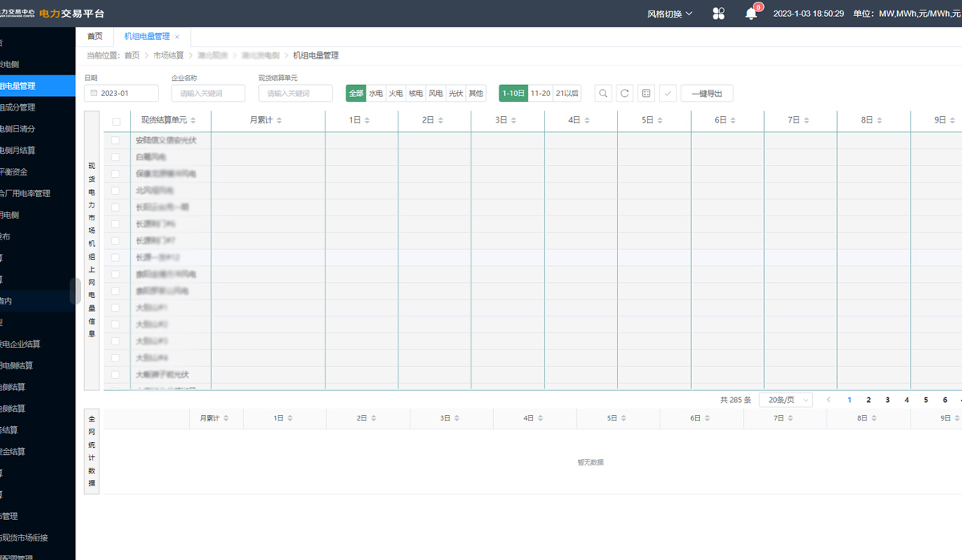Click the 一键导出 export button
The height and width of the screenshot is (560, 962).
tap(707, 93)
